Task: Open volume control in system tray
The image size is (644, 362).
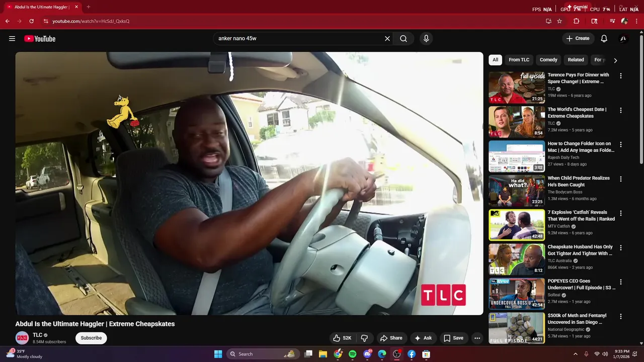Action: click(605, 354)
